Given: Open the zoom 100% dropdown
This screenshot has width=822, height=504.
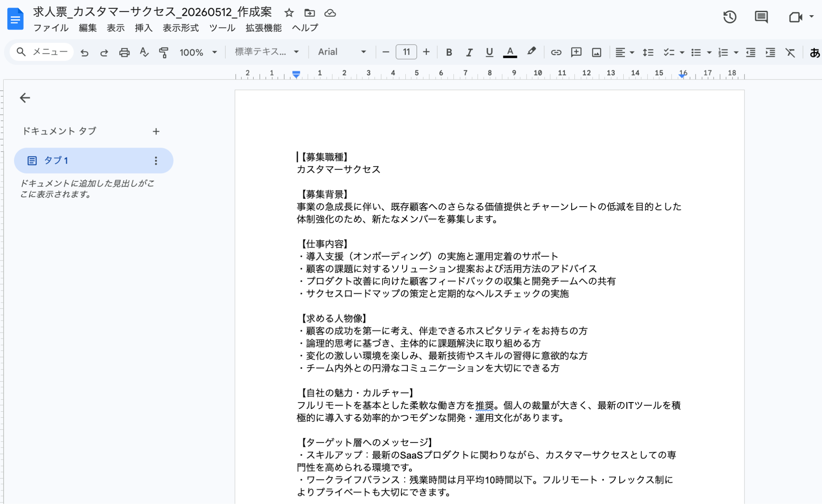Looking at the screenshot, I should tap(198, 52).
